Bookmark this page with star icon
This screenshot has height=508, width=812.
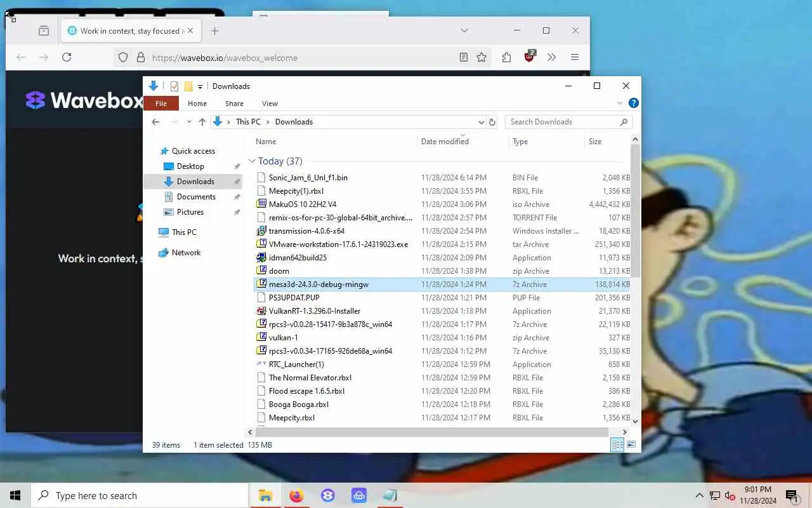[x=481, y=57]
